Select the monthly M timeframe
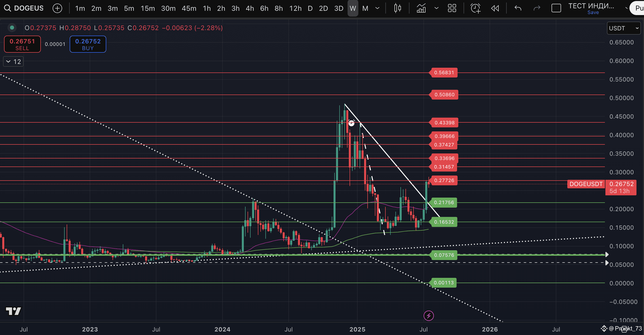 pyautogui.click(x=365, y=8)
